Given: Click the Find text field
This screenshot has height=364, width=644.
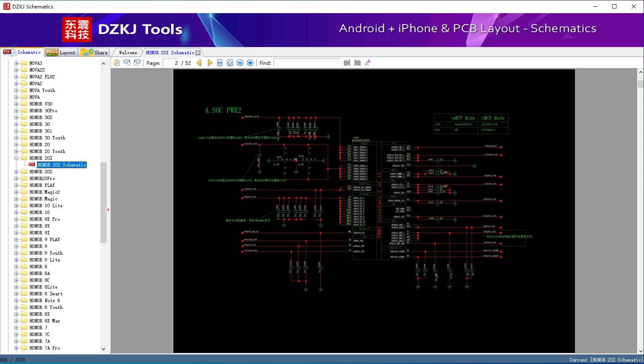Looking at the screenshot, I should pyautogui.click(x=307, y=63).
